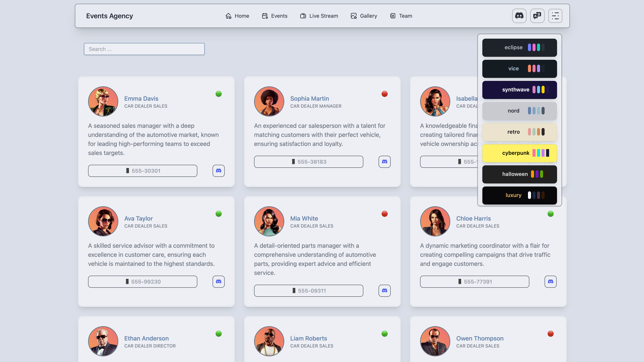Screen dimensions: 644x362
Task: Apply the luxury theme
Action: (520, 195)
